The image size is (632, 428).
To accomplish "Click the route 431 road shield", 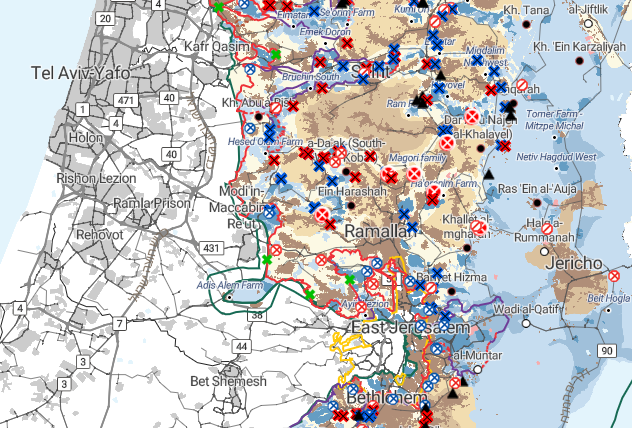I will click(x=211, y=247).
